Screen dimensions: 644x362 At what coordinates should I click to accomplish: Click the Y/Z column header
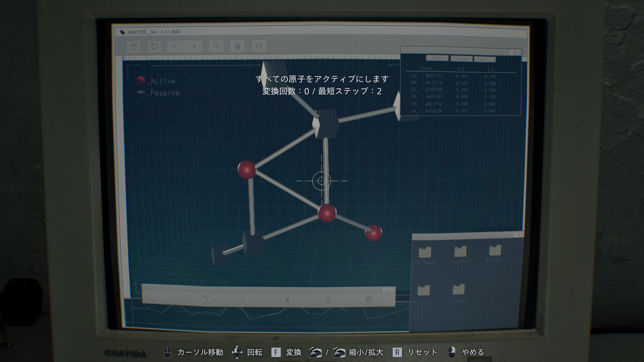490,69
